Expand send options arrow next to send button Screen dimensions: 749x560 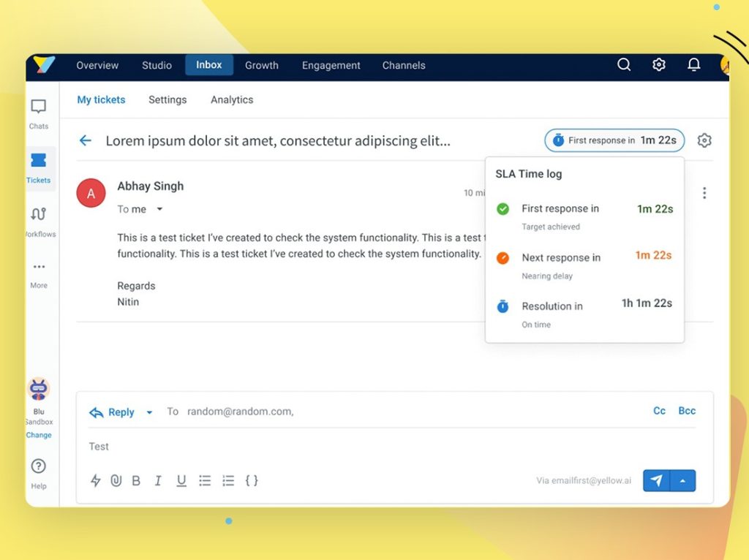click(683, 480)
